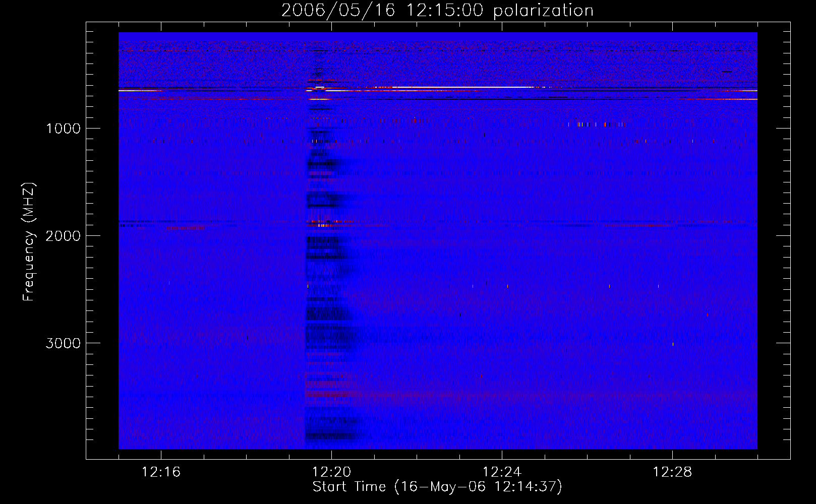The image size is (816, 504).
Task: Select the 'Frequency (MHZ)' axis label
Action: [x=29, y=242]
